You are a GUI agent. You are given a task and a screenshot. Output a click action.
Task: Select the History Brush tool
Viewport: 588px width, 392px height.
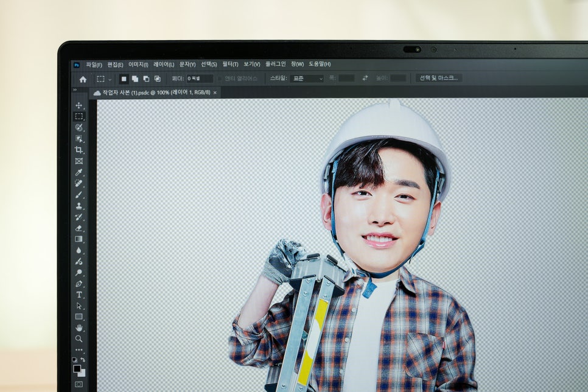(x=79, y=217)
